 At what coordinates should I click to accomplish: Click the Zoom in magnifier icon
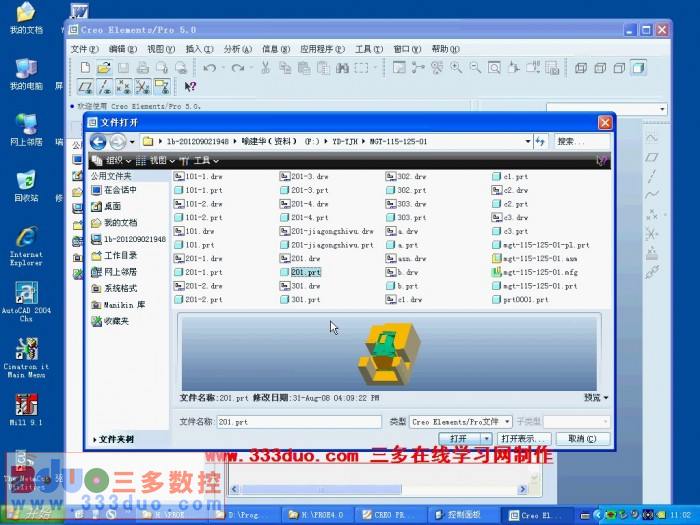point(456,68)
